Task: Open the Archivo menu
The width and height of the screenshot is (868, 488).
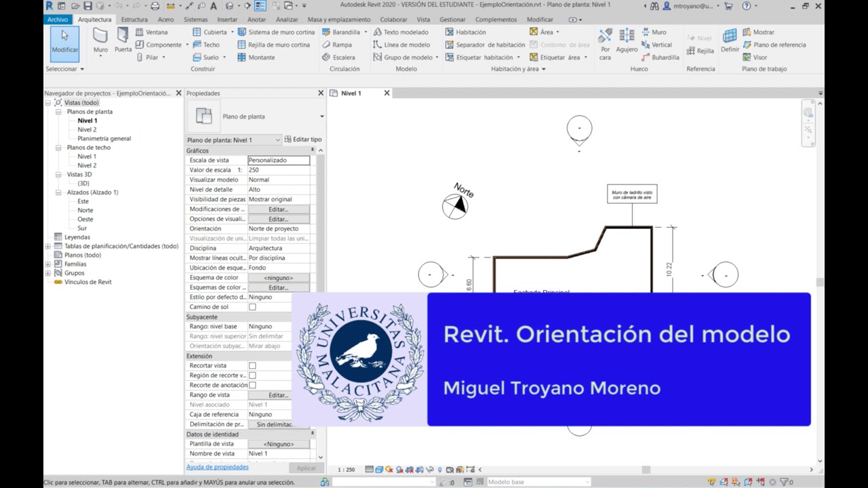Action: [58, 20]
